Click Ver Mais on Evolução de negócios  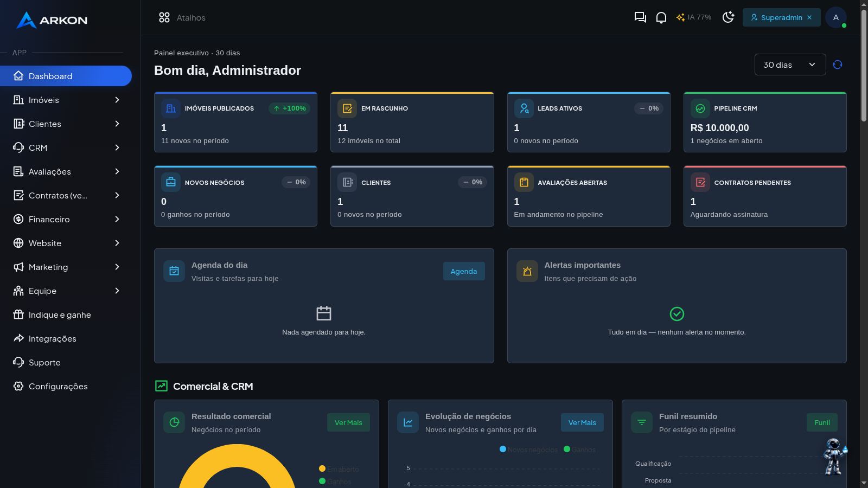click(582, 422)
